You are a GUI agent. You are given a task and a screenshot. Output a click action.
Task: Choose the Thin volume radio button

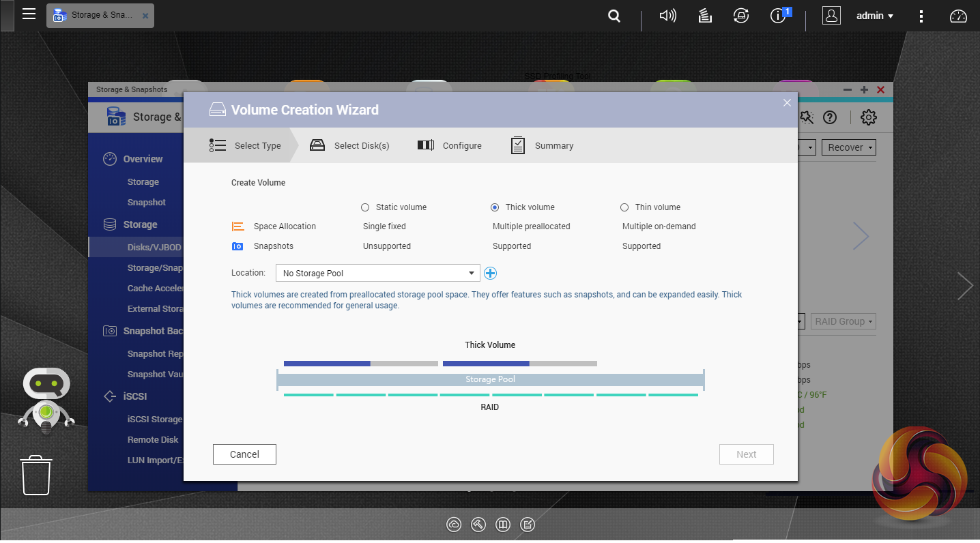tap(624, 207)
